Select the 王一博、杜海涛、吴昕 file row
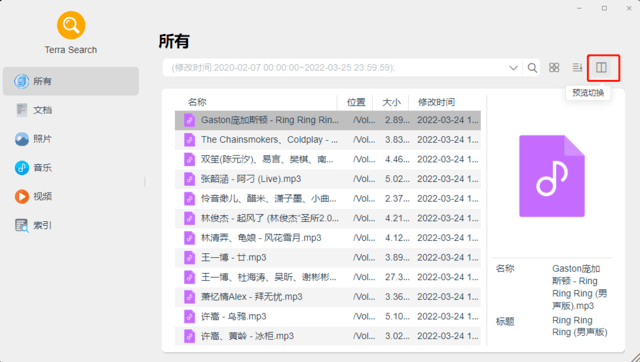This screenshot has height=362, width=640. (x=328, y=277)
